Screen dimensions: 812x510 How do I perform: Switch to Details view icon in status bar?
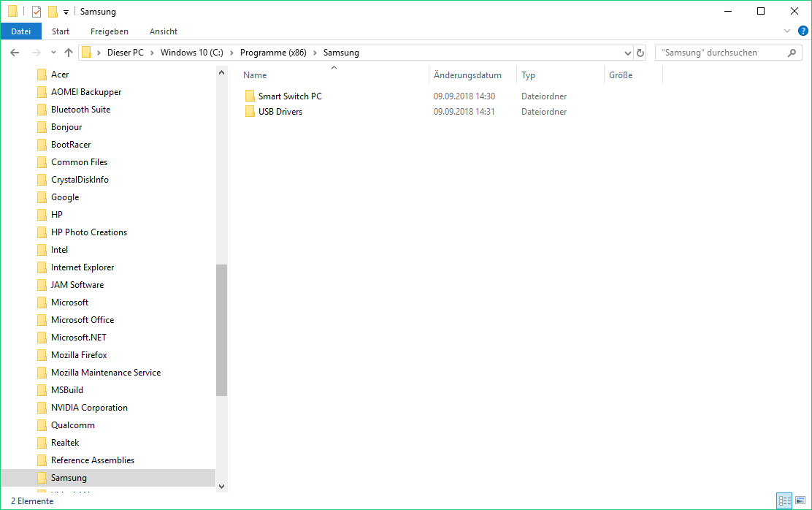(x=784, y=501)
